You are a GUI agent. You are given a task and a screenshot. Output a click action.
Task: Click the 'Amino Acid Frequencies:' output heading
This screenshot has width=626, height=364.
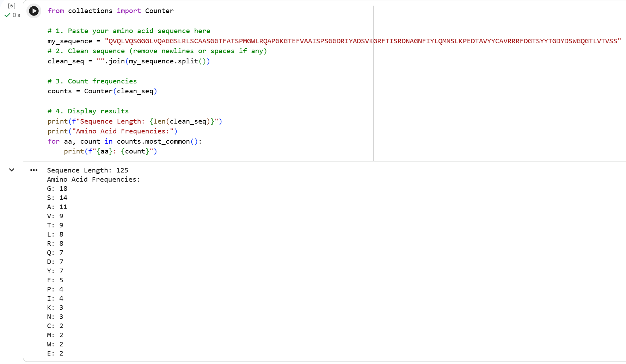click(93, 180)
